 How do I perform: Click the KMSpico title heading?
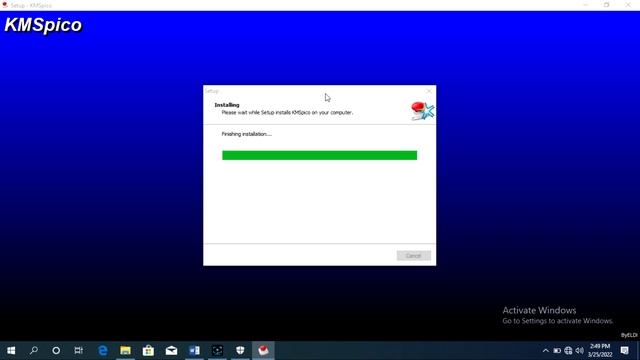pos(43,25)
